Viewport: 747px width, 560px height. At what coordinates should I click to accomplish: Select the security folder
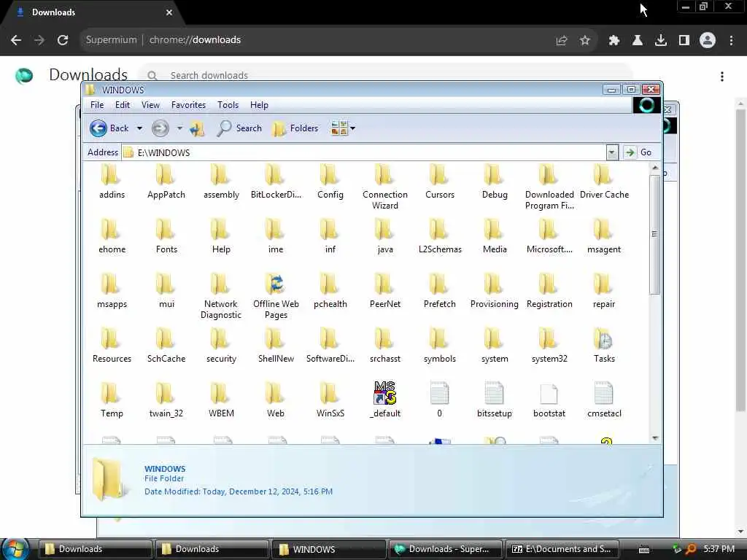tap(221, 346)
